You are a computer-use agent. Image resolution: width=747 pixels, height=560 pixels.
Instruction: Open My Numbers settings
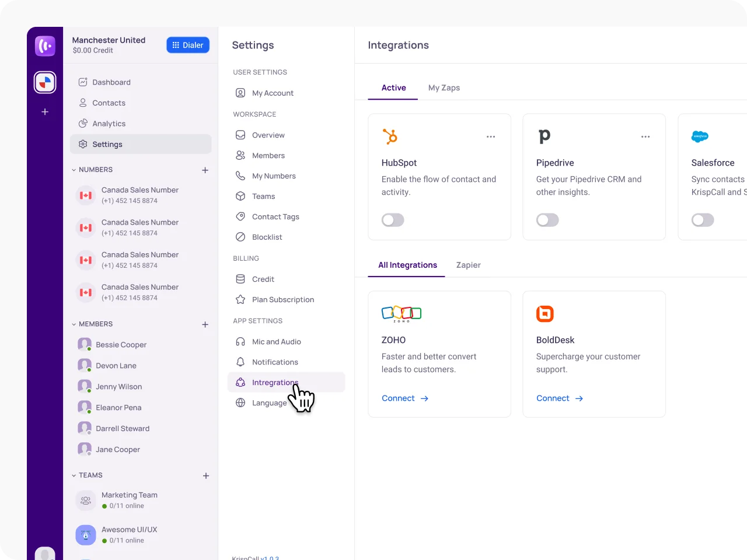286,176
